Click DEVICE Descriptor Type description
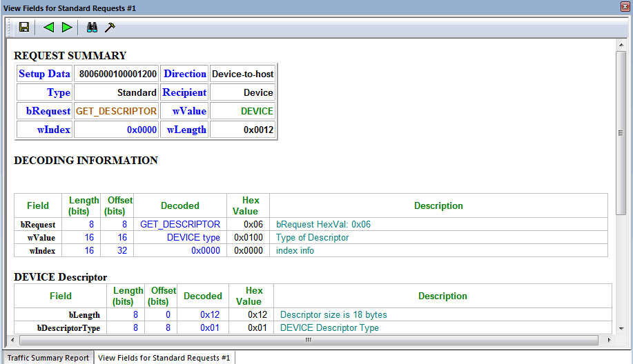 [329, 327]
